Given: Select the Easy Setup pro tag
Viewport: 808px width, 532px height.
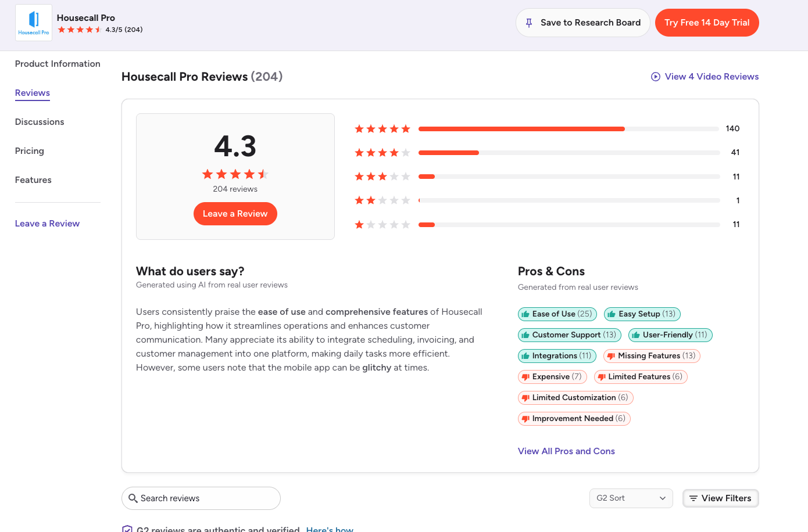Looking at the screenshot, I should [642, 314].
